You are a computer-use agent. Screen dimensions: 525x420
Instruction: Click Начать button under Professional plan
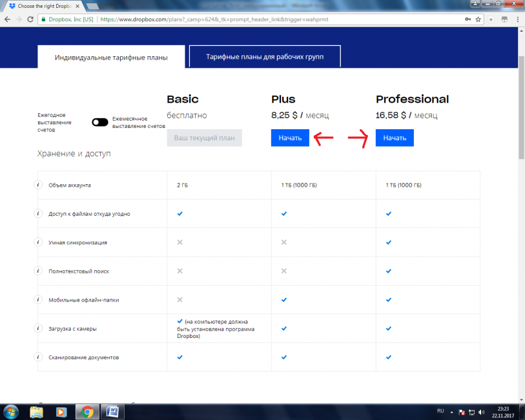click(x=395, y=138)
